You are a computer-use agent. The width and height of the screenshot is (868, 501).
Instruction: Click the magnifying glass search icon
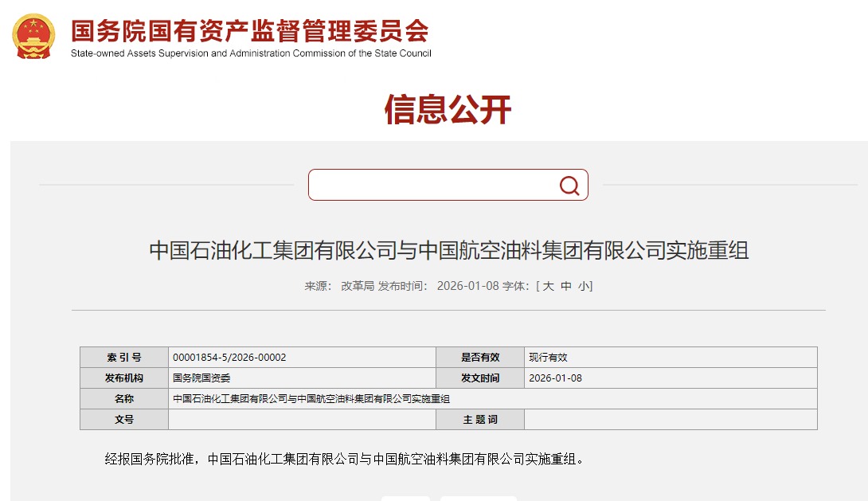(569, 186)
